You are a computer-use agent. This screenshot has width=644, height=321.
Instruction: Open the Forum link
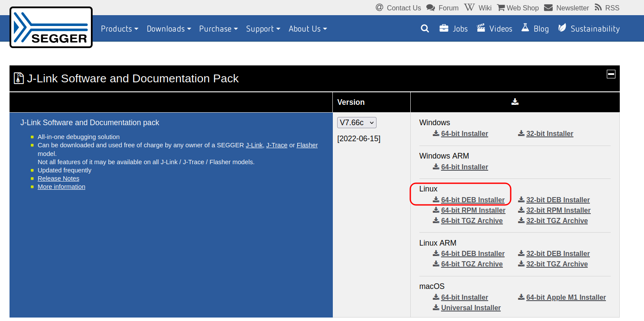[x=448, y=8]
